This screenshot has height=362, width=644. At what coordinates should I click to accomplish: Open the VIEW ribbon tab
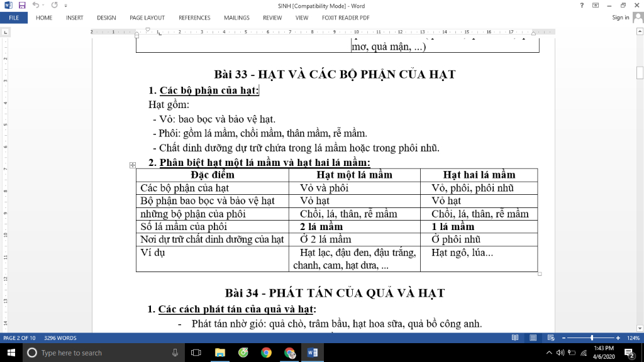click(301, 18)
